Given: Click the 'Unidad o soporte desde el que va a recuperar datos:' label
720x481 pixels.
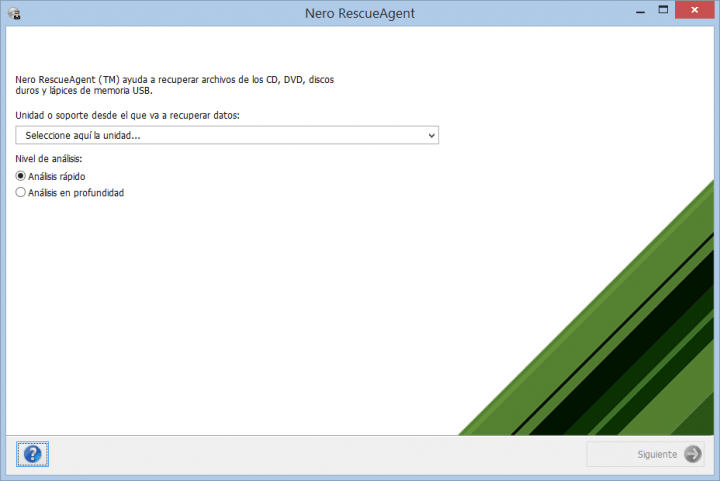Looking at the screenshot, I should coord(127,115).
